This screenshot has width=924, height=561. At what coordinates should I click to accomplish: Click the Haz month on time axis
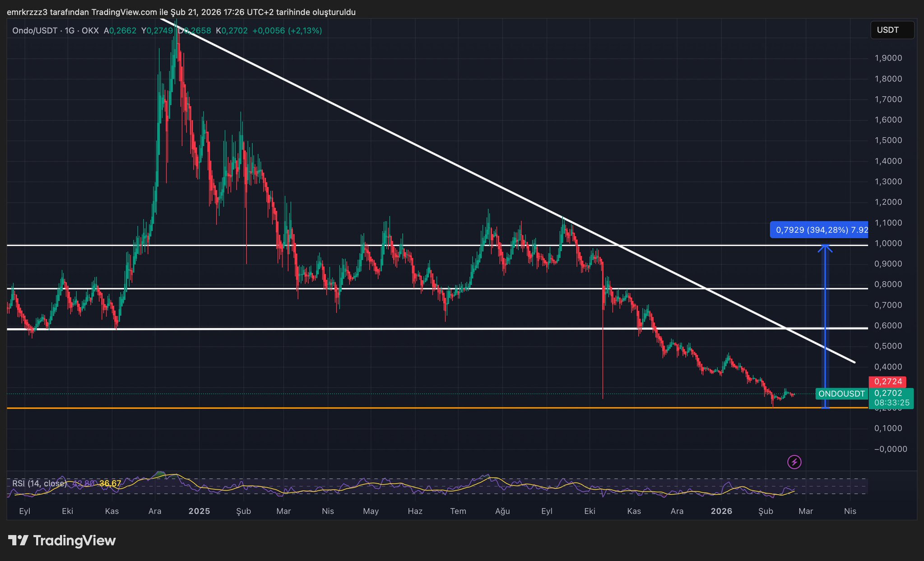[x=415, y=511]
